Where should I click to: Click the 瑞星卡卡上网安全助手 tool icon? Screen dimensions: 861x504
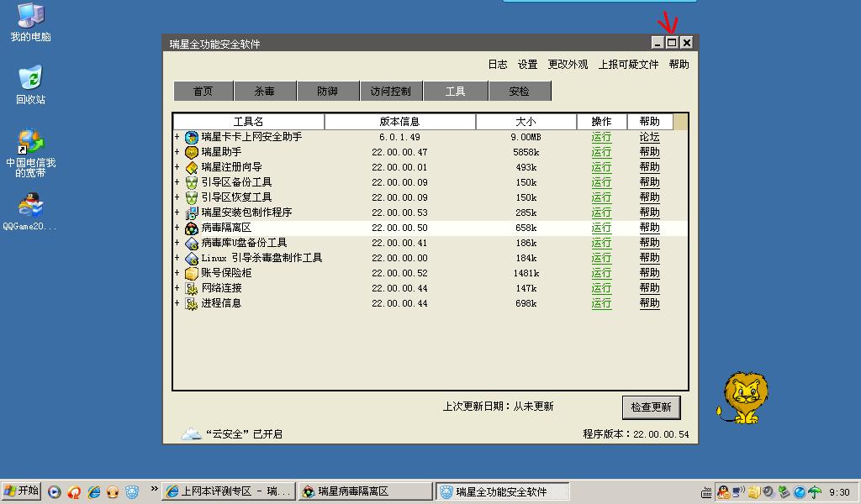click(191, 137)
